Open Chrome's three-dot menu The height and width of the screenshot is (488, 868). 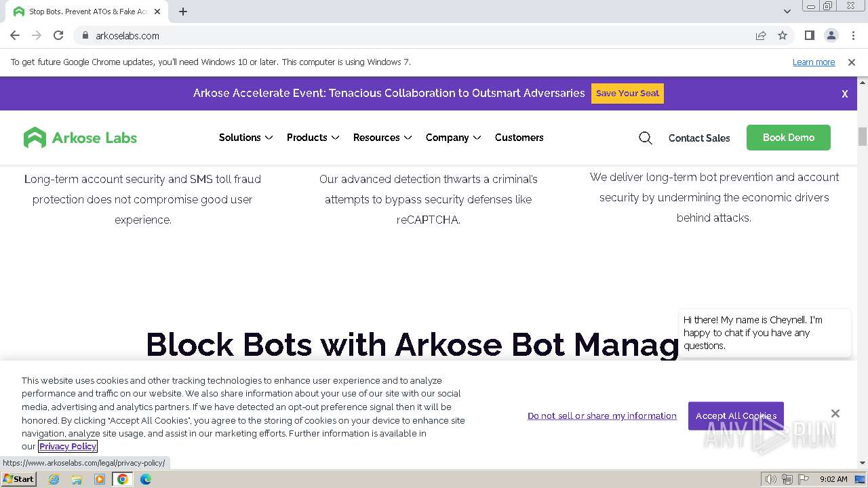click(x=853, y=36)
